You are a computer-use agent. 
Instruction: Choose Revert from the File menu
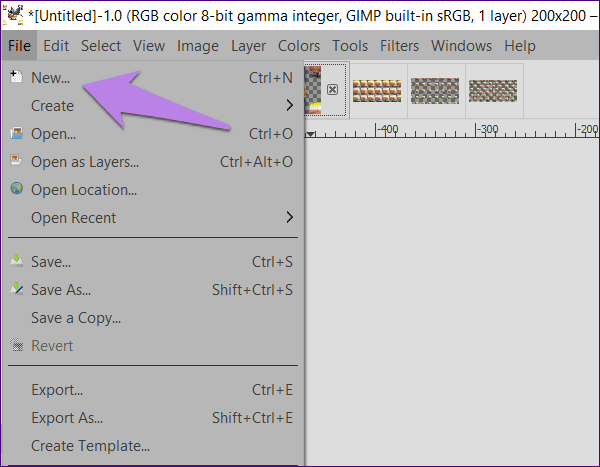click(152, 346)
